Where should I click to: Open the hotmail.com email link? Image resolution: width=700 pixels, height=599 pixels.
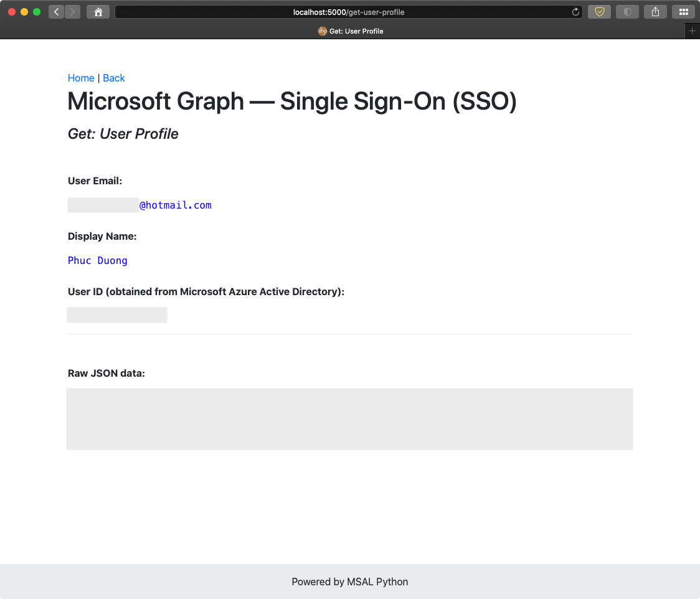(x=176, y=205)
